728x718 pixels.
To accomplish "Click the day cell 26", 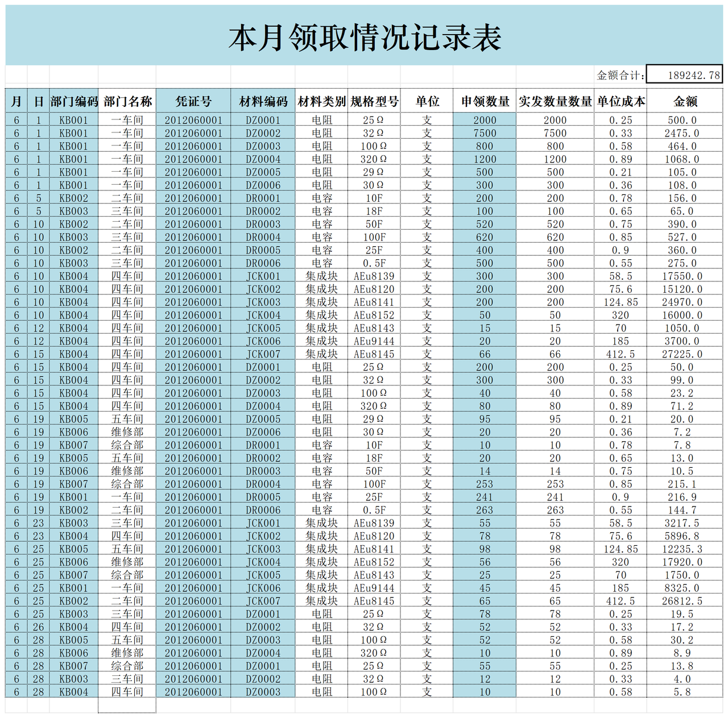I will [x=39, y=627].
